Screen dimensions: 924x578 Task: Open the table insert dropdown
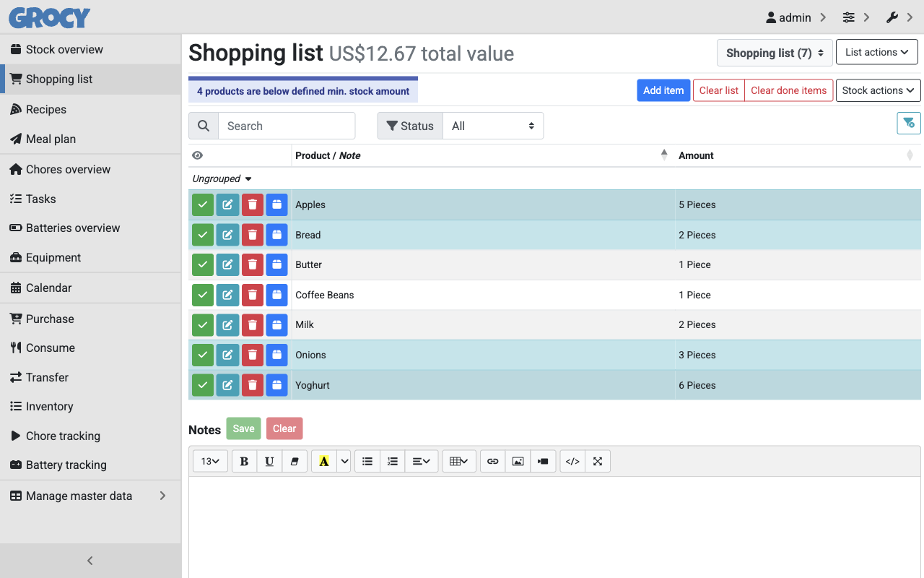click(x=459, y=461)
